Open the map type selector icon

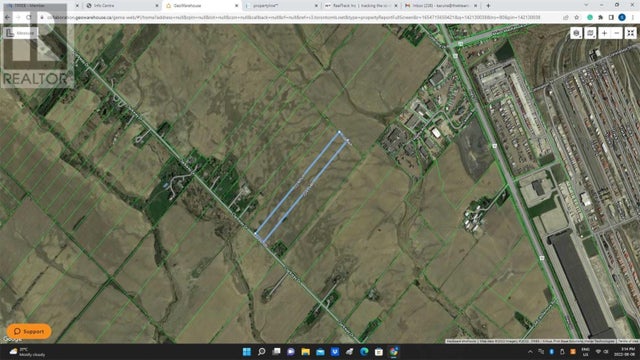coord(590,33)
